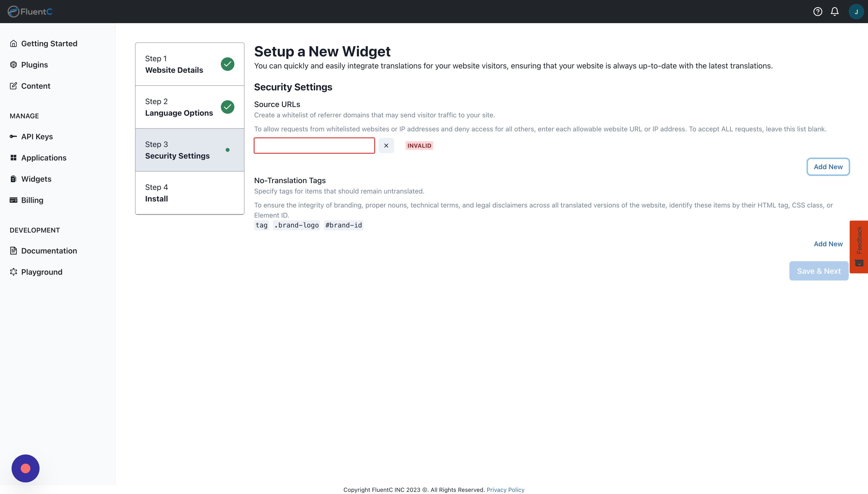The height and width of the screenshot is (494, 868).
Task: Click the Playground icon in sidebar
Action: [13, 272]
